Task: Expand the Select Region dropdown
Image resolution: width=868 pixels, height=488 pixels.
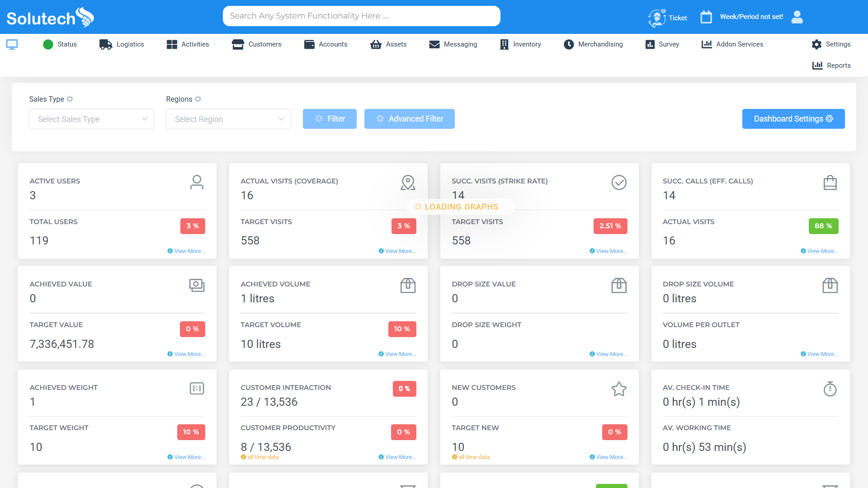Action: 228,119
